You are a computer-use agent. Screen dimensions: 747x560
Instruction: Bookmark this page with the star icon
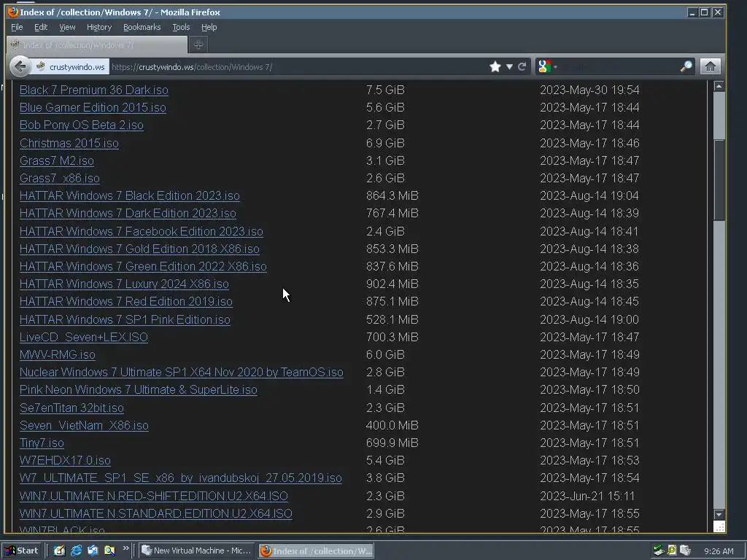point(495,66)
